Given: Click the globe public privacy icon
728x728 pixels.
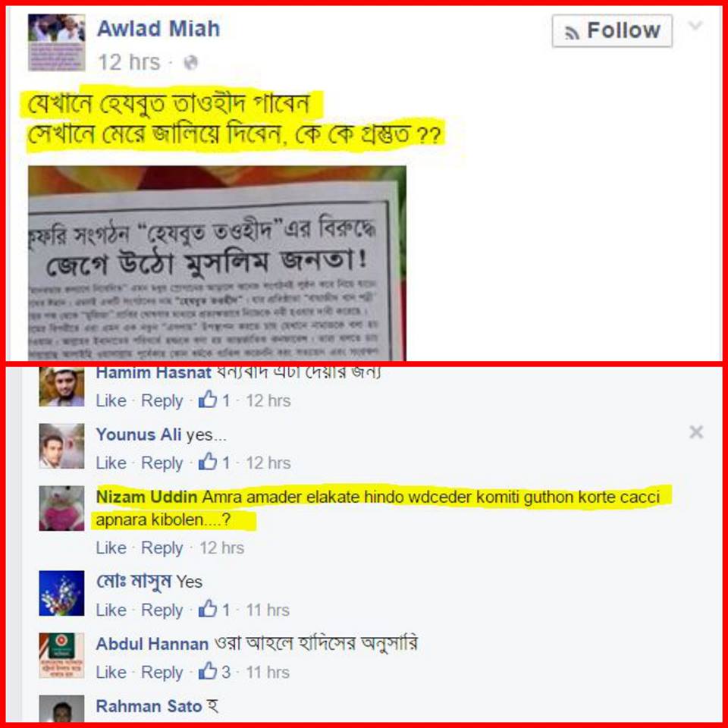Looking at the screenshot, I should (x=191, y=62).
